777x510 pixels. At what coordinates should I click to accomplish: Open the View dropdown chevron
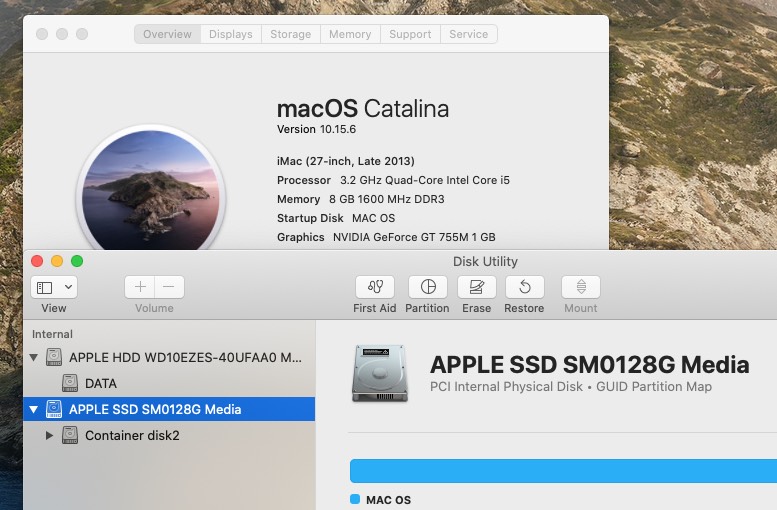click(68, 287)
